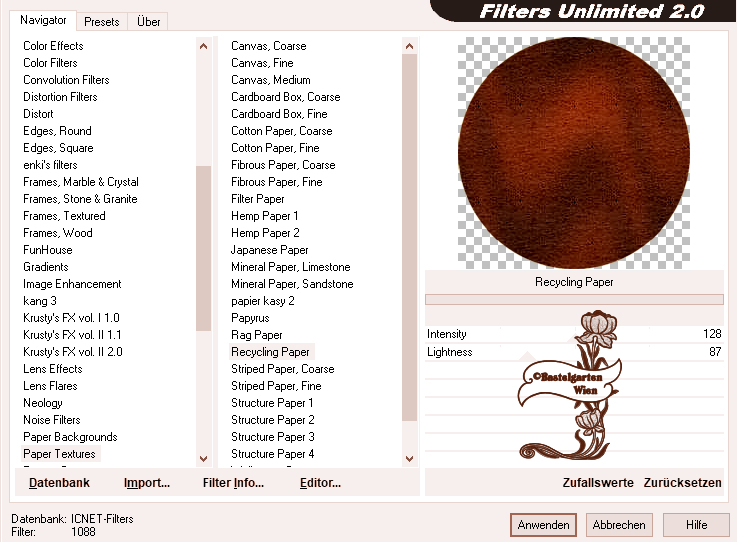Switch to the Presets tab
The image size is (737, 542).
point(102,22)
